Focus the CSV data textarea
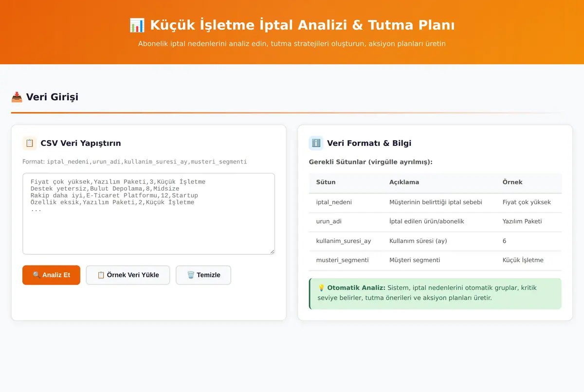The width and height of the screenshot is (584, 392). [148, 214]
